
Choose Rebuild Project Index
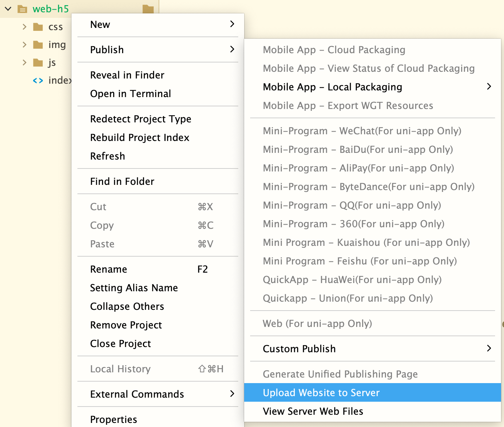tap(158, 138)
